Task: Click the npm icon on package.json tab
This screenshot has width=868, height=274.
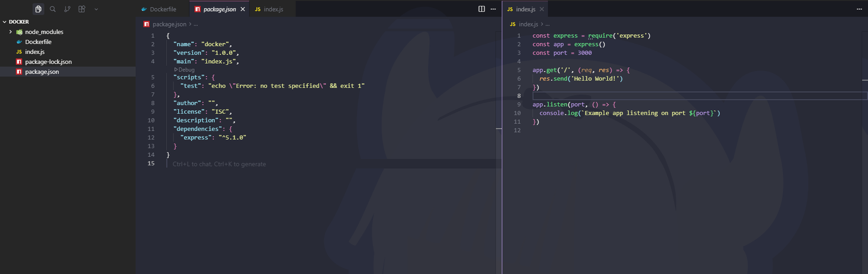Action: (x=198, y=9)
